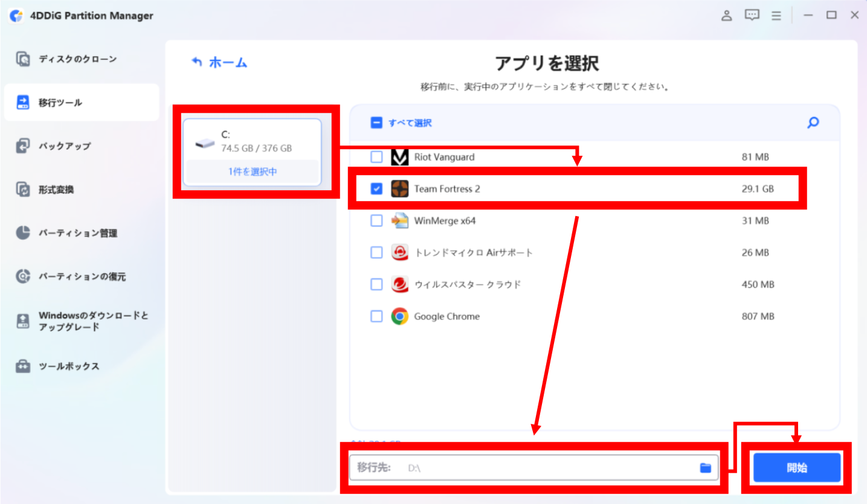Click the 31 MB size value
The height and width of the screenshot is (504, 867).
coord(755,221)
